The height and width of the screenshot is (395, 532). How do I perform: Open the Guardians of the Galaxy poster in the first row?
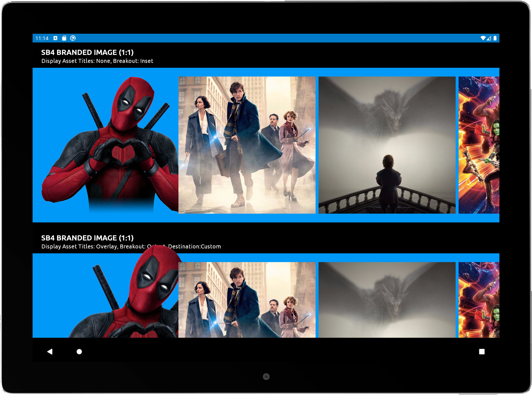pos(479,145)
